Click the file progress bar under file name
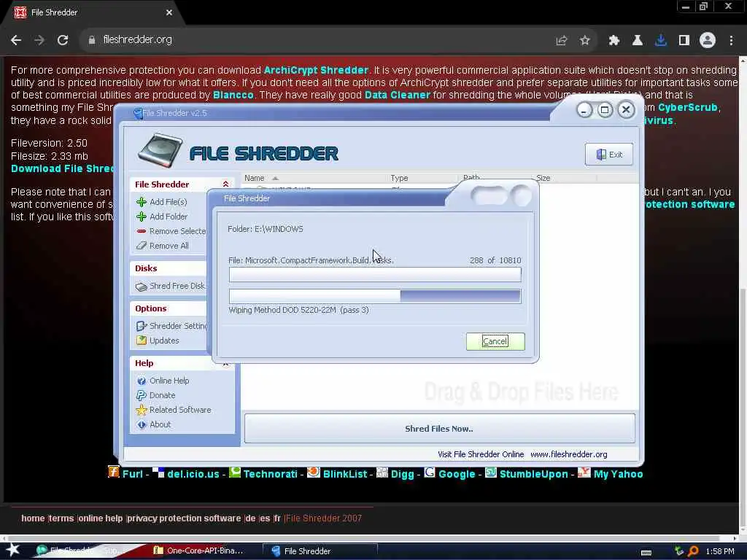Viewport: 747px width, 560px height. 375,275
